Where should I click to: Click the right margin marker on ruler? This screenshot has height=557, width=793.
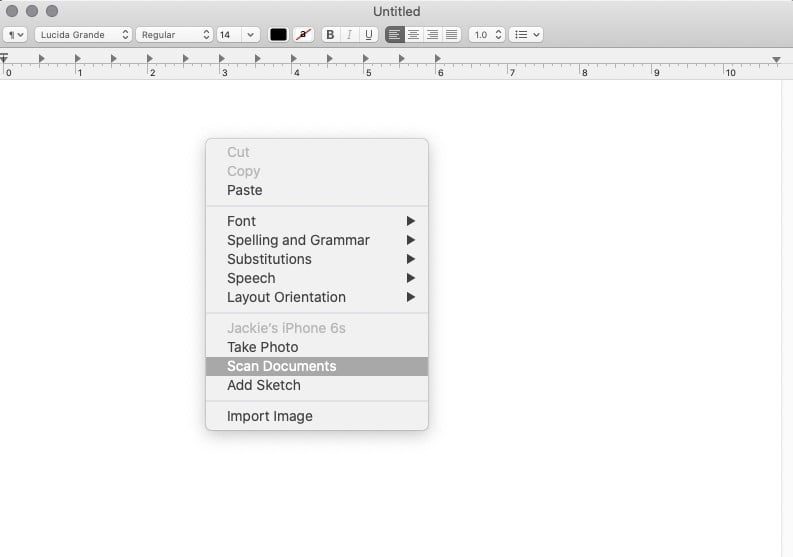click(x=777, y=60)
